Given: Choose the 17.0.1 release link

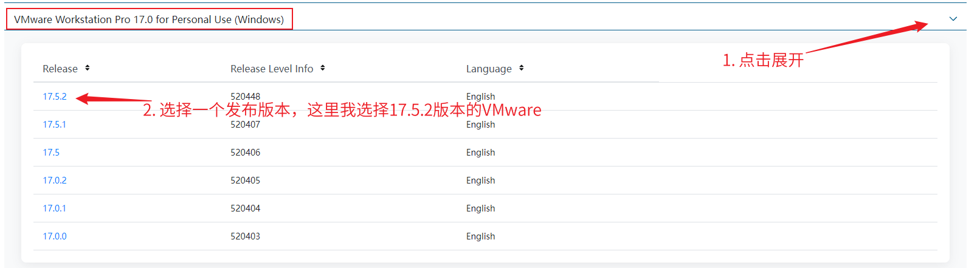Looking at the screenshot, I should [x=54, y=208].
